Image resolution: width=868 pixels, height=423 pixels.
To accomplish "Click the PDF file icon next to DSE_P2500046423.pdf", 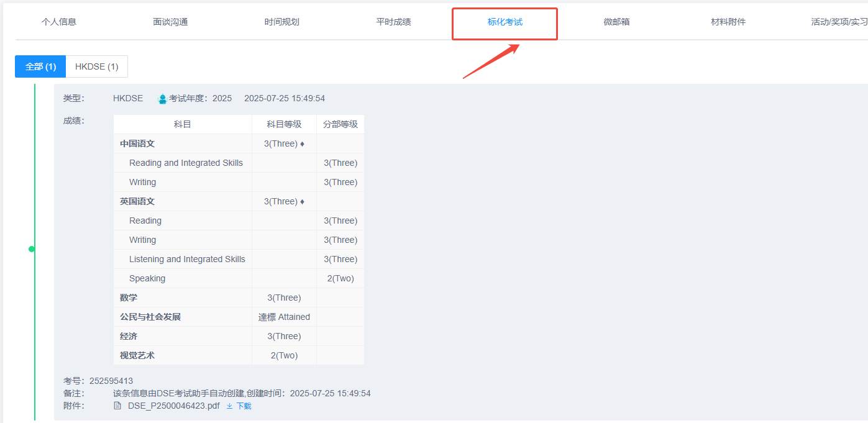I will [117, 406].
